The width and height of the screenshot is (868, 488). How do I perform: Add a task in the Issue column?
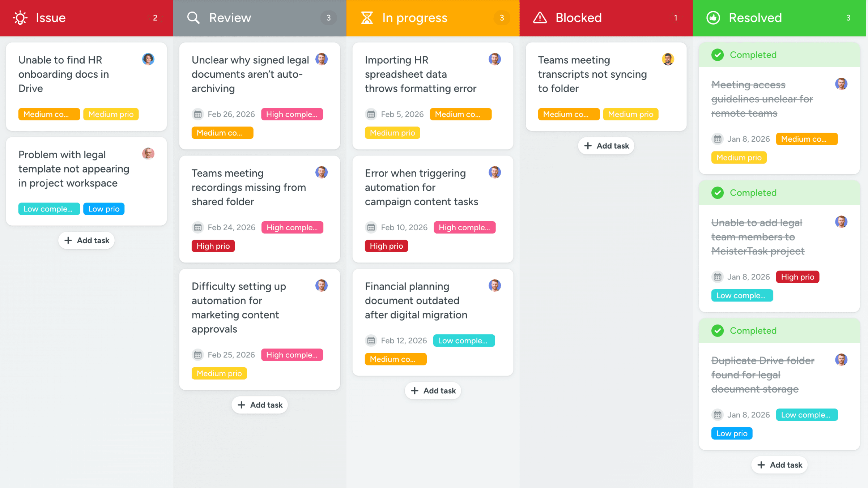tap(86, 240)
